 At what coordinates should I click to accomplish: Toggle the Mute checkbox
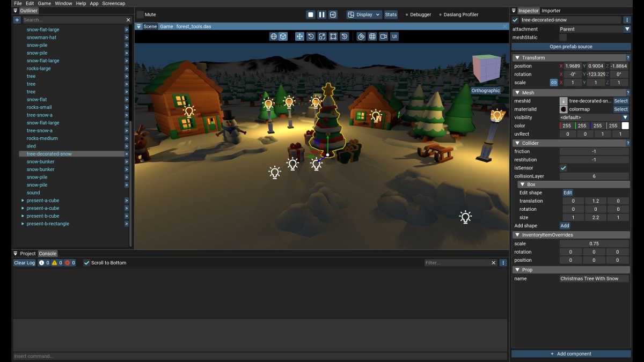(140, 14)
